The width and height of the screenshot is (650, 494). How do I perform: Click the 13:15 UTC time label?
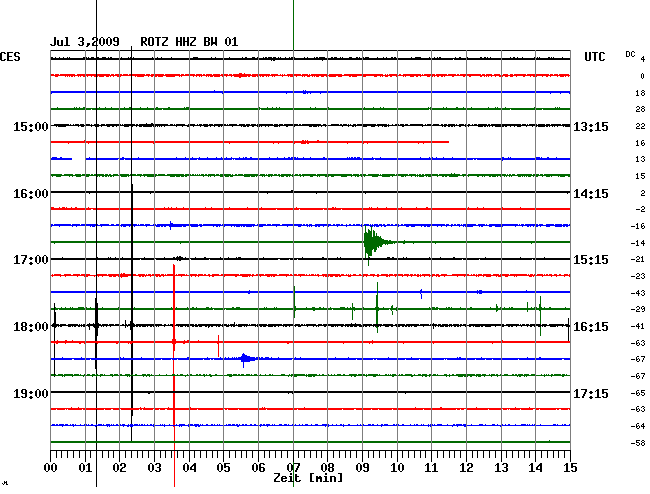tap(591, 126)
